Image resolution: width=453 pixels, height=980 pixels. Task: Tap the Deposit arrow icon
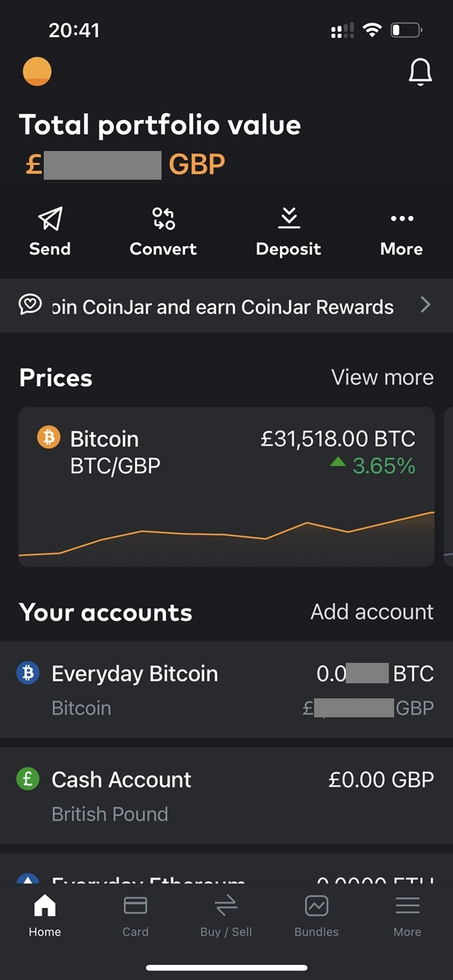coord(288,219)
